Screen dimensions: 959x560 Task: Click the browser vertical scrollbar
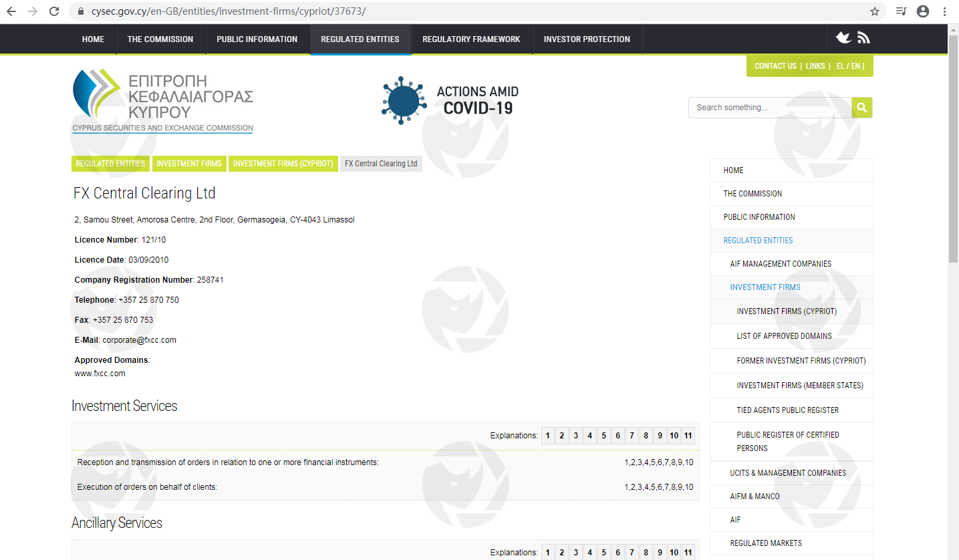[953, 147]
